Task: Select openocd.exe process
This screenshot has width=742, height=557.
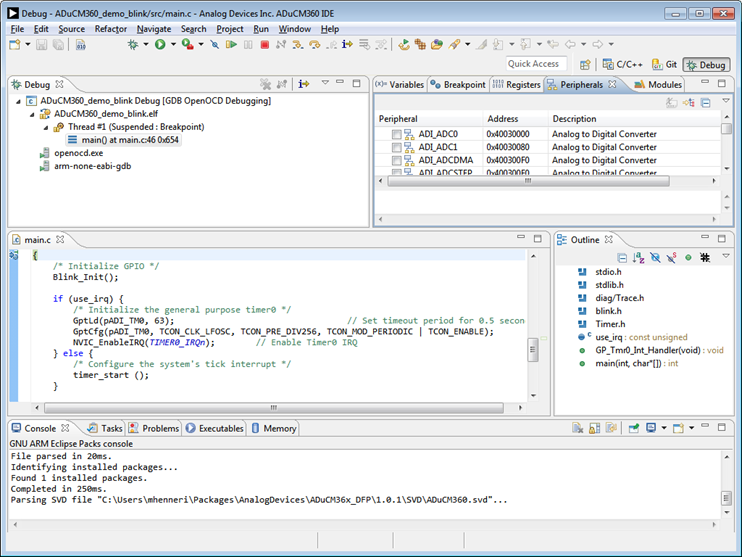Action: [x=71, y=153]
